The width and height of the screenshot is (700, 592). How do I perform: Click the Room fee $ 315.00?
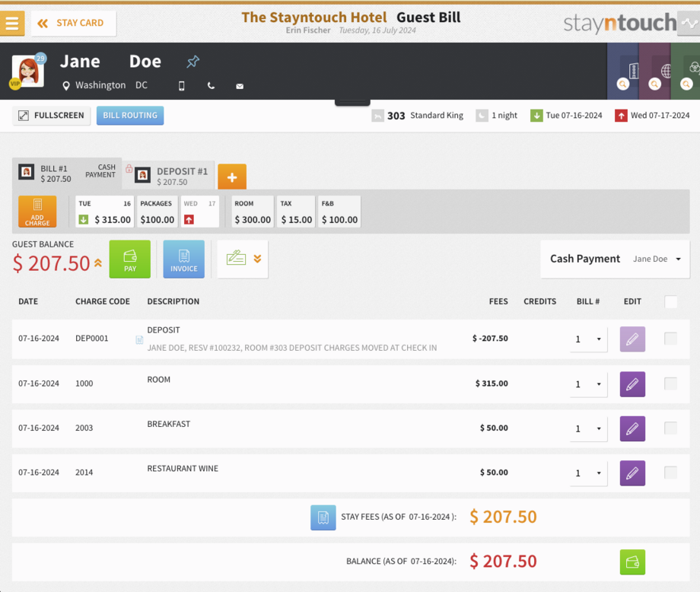coord(492,384)
